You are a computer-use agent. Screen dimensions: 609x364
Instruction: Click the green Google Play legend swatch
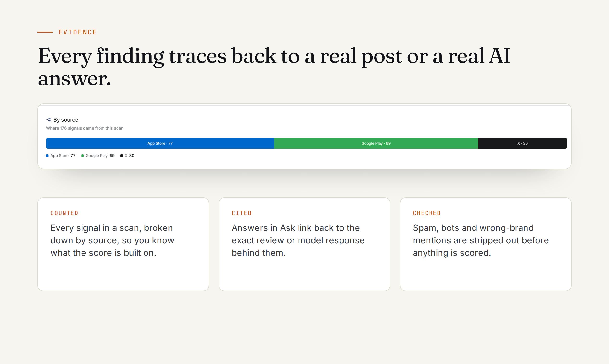tap(82, 156)
